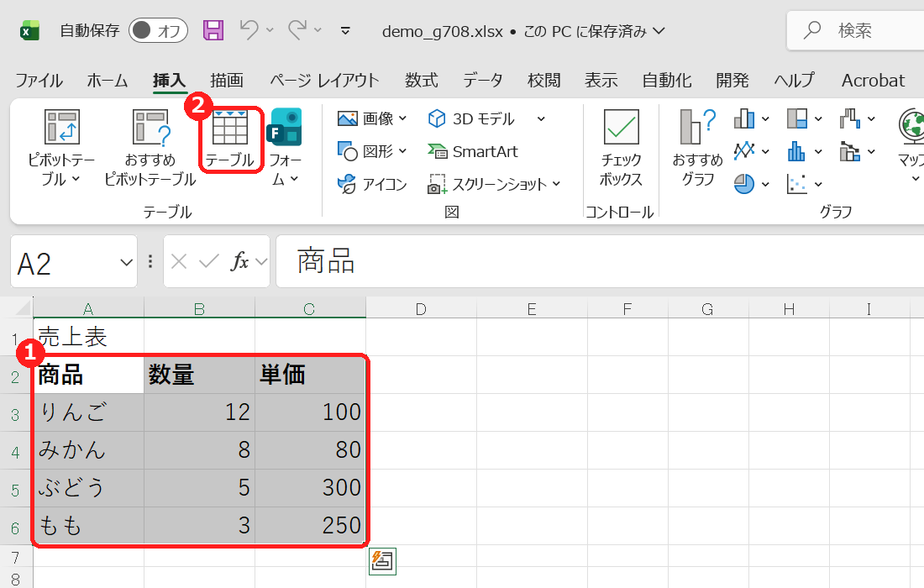This screenshot has width=924, height=588.
Task: Select cell containing りんご
Action: [88, 412]
